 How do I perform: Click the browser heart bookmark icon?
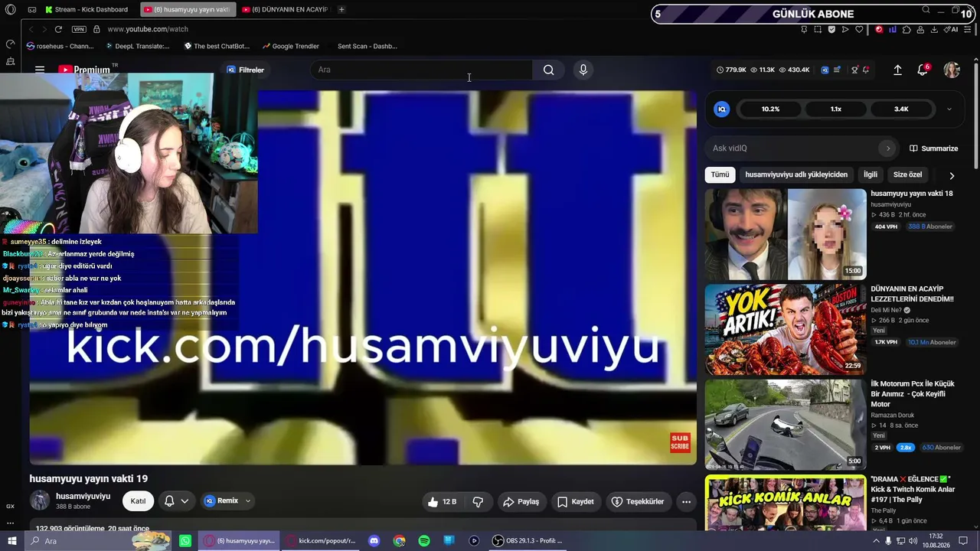pos(860,29)
